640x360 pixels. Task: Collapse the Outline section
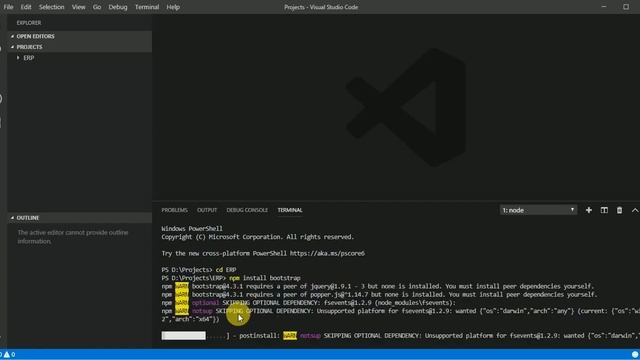click(80, 218)
